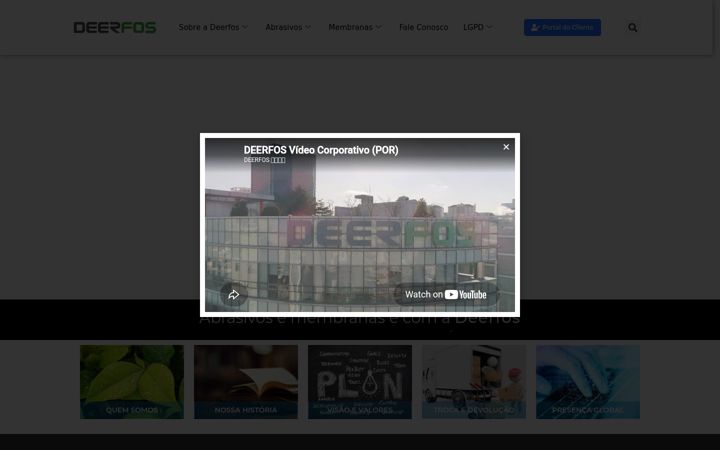This screenshot has height=450, width=720.
Task: Open the Membranas menu
Action: coord(350,28)
